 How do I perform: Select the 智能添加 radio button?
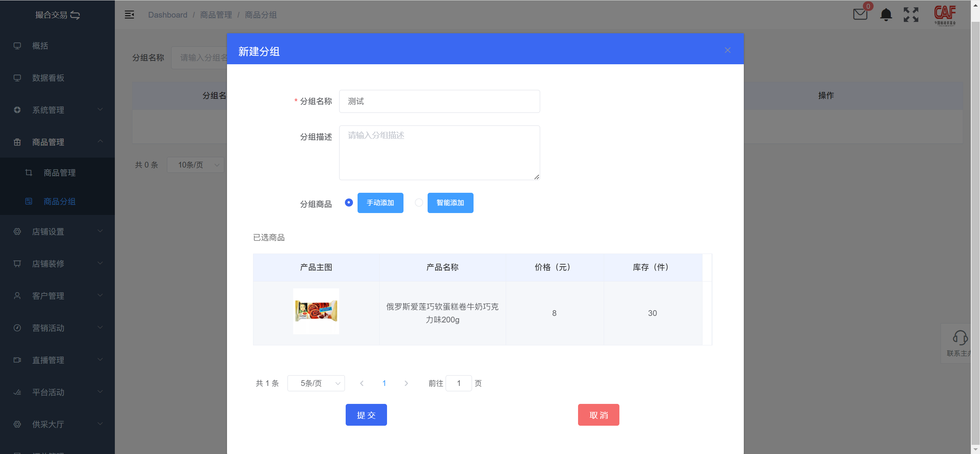(419, 202)
